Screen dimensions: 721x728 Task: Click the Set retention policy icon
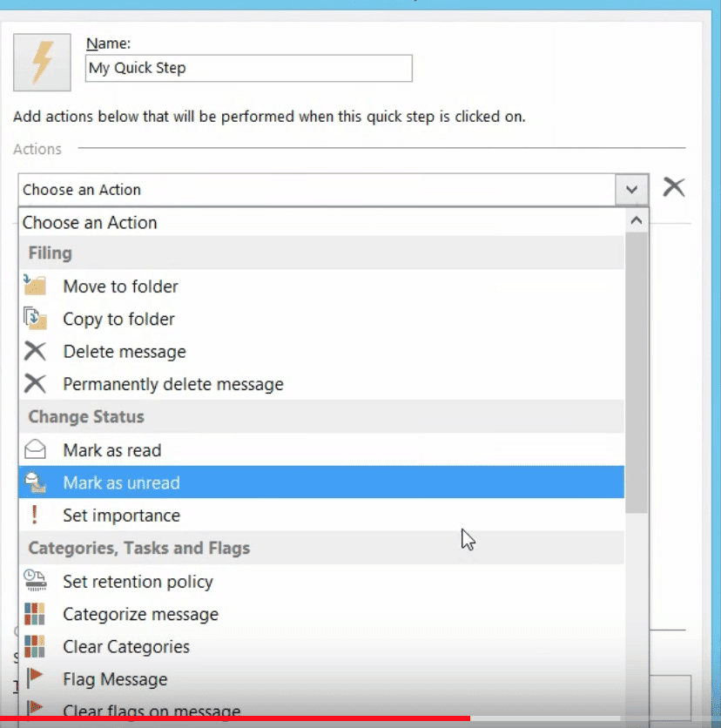click(35, 582)
